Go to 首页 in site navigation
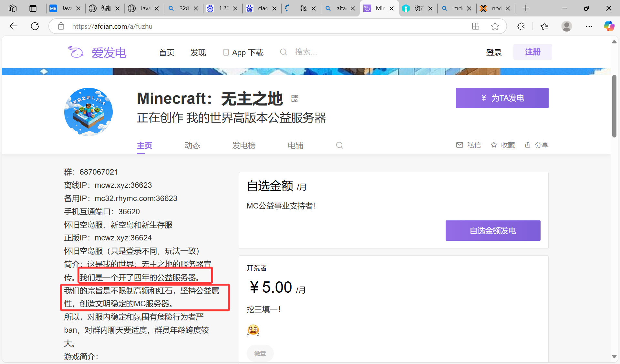This screenshot has height=364, width=620. tap(167, 52)
